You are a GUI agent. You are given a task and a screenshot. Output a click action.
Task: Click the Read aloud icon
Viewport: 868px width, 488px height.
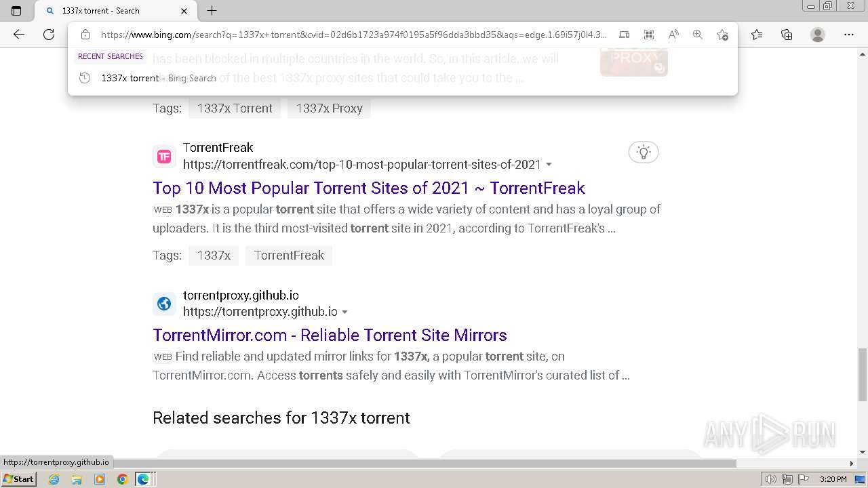coord(673,35)
